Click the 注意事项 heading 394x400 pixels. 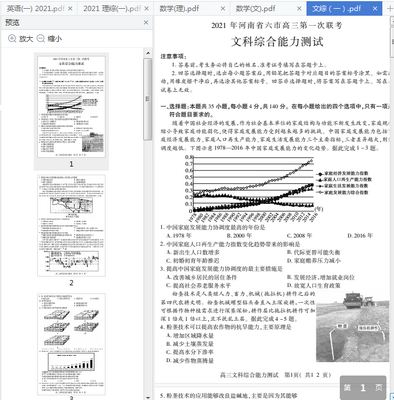pyautogui.click(x=174, y=56)
